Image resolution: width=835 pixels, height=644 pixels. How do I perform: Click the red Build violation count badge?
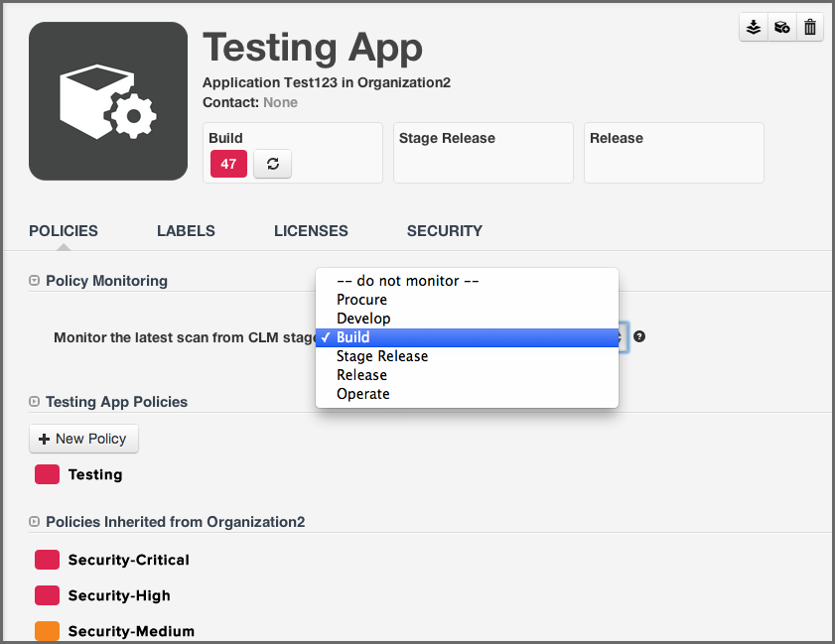[x=227, y=164]
